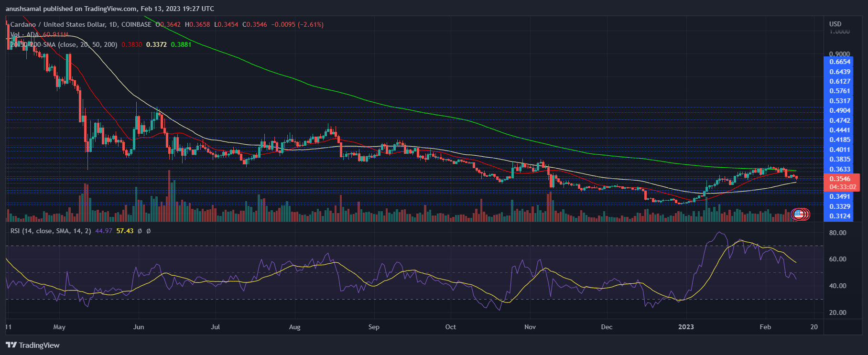Click the 0.3124 blue price level label
Screen dimensions: 868x355
839,216
